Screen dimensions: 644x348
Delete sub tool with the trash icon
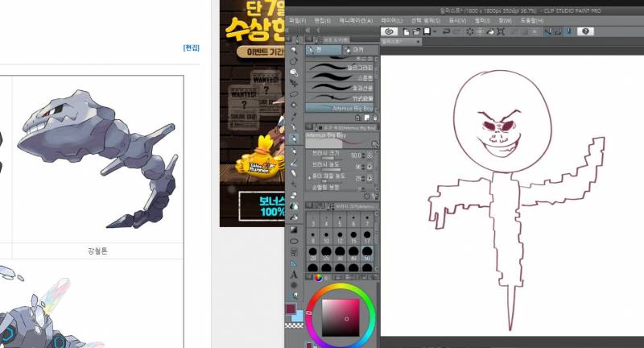(x=374, y=118)
